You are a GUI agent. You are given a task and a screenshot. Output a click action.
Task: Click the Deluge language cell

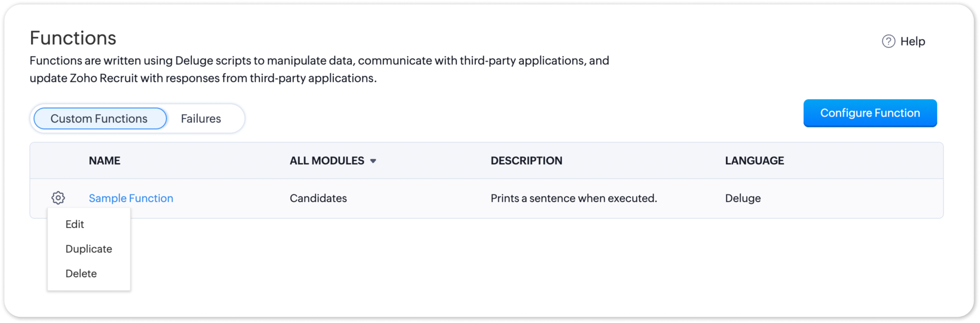click(742, 198)
